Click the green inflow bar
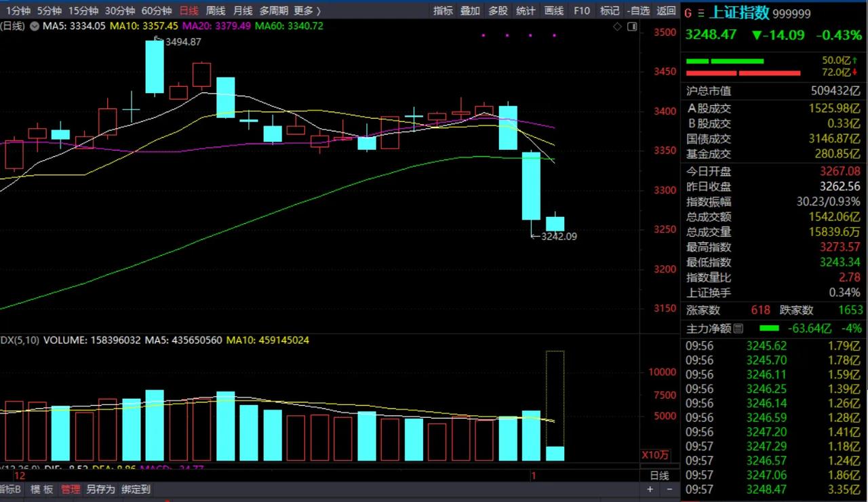The image size is (868, 502). click(725, 61)
